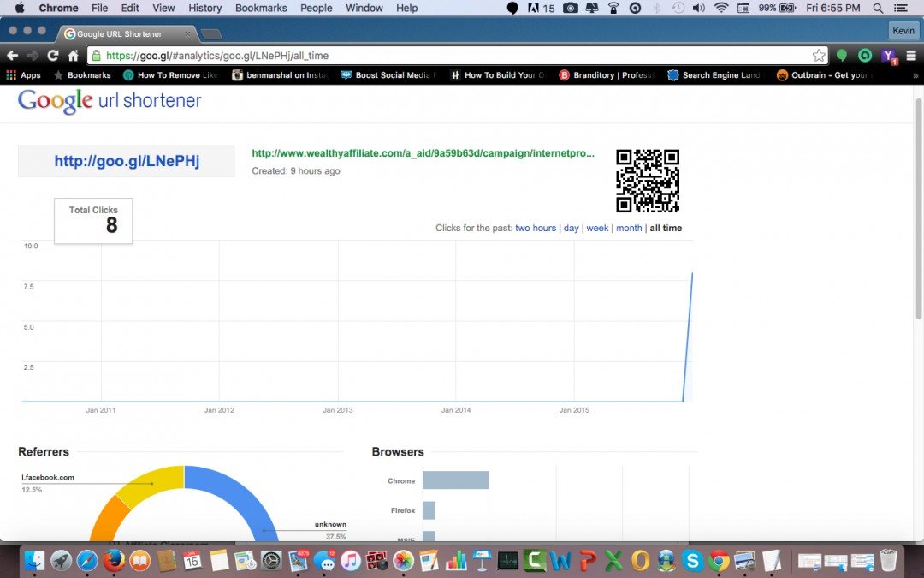
Task: Click the volume speaker icon in menu bar
Action: click(x=698, y=9)
